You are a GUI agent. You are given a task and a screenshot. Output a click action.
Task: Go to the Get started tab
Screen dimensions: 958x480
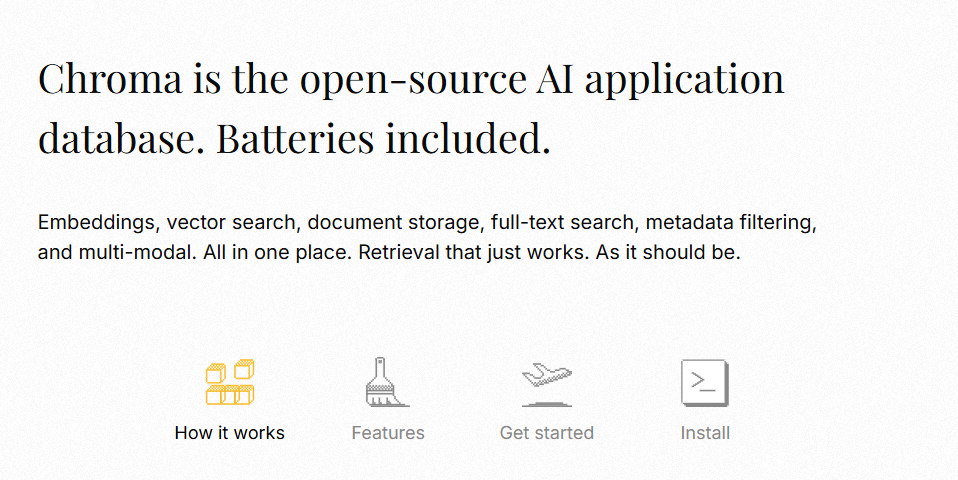pos(547,433)
